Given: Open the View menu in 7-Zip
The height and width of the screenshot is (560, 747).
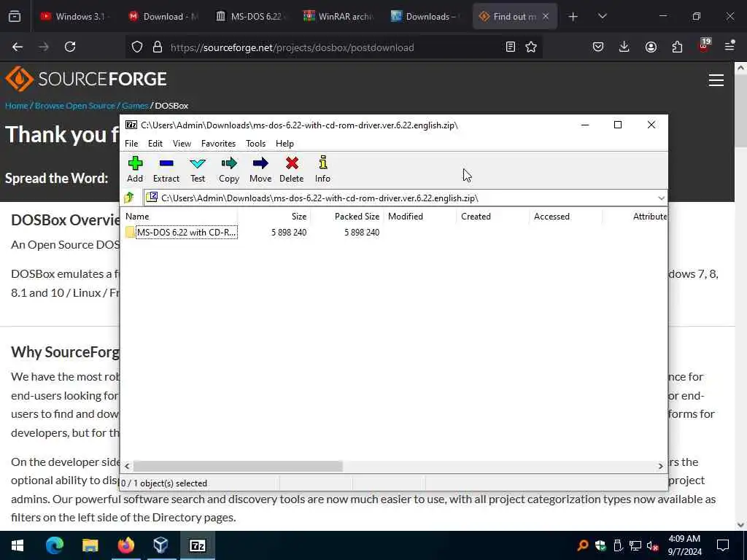Looking at the screenshot, I should pyautogui.click(x=182, y=144).
